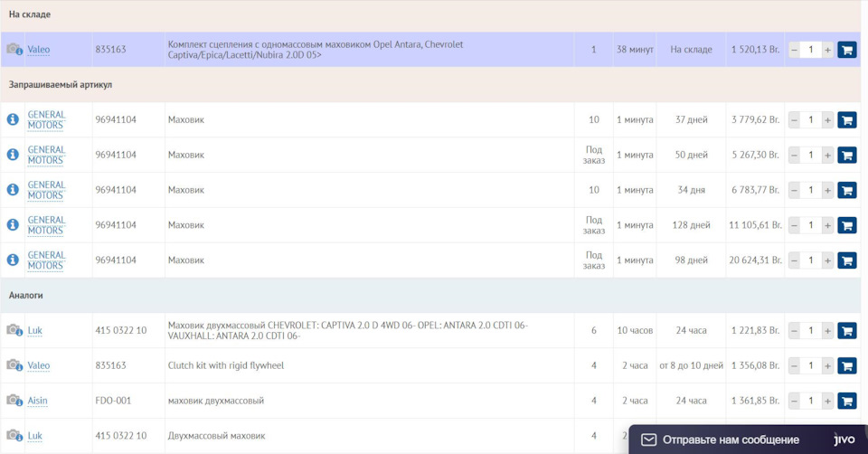This screenshot has height=454, width=868.
Task: Open Отправьте нам сообщение chat widget
Action: pos(748,440)
